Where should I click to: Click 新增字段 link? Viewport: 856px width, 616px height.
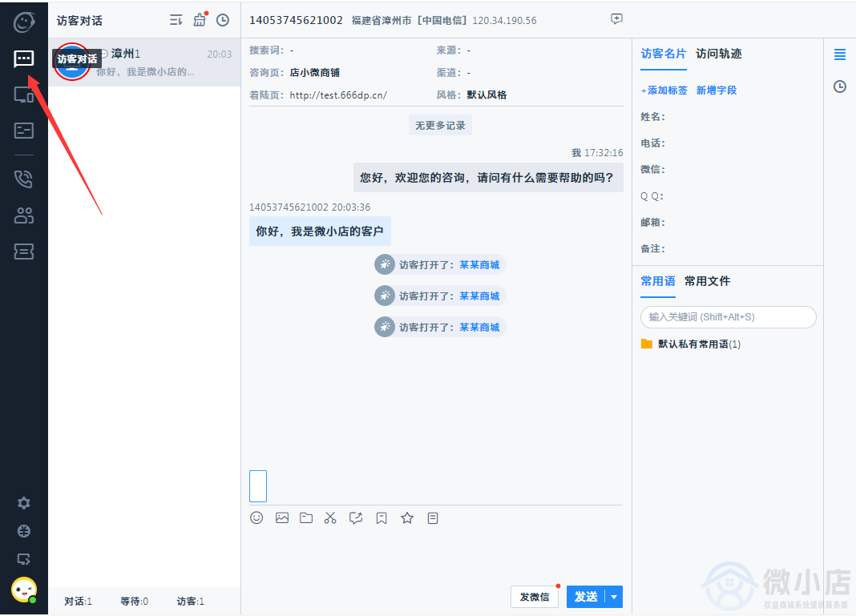click(x=717, y=90)
